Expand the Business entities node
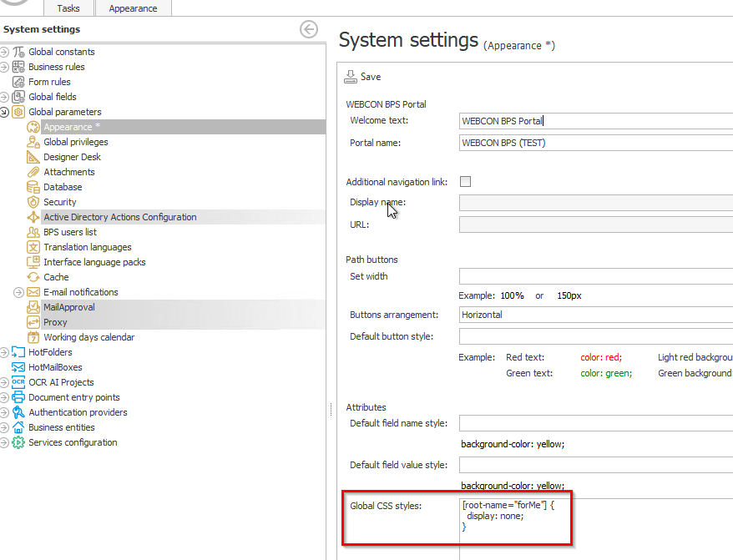733x560 pixels. coord(4,427)
